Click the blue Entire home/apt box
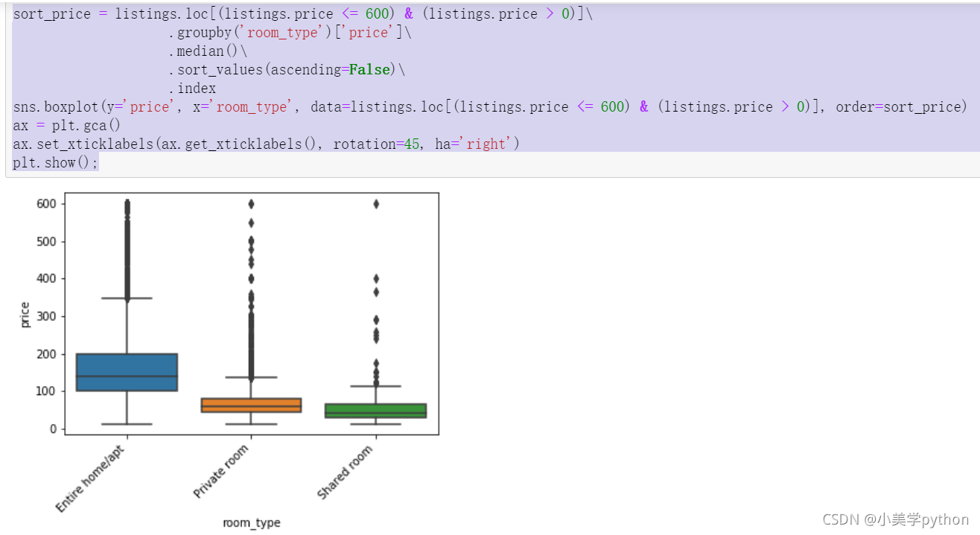This screenshot has height=535, width=980. 127,372
